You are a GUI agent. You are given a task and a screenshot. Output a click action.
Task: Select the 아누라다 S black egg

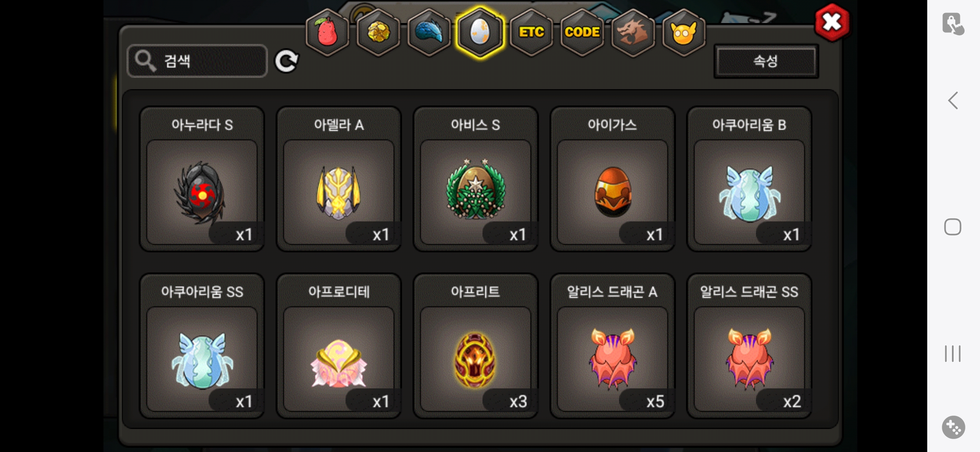click(202, 179)
